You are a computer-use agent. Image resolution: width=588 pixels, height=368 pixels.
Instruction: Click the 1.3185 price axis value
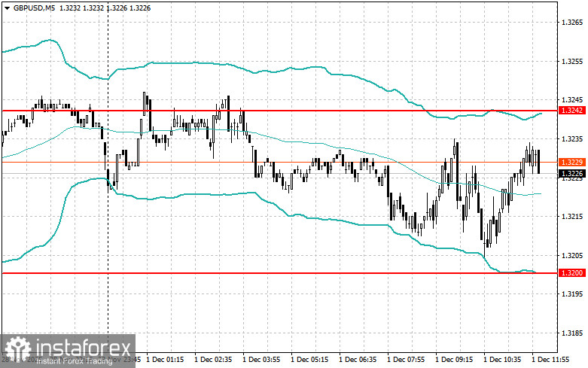click(572, 333)
